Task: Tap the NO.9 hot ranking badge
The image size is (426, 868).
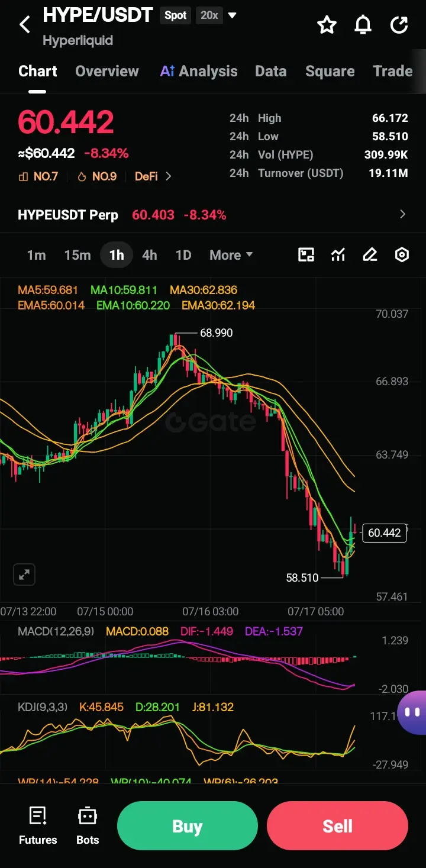Action: pyautogui.click(x=98, y=176)
